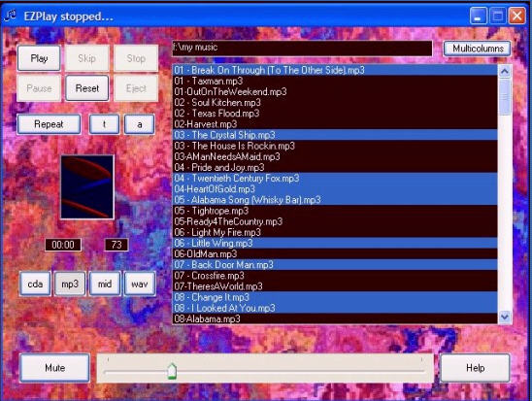Click the EZPlay title bar music icon
The height and width of the screenshot is (401, 532).
[x=10, y=16]
